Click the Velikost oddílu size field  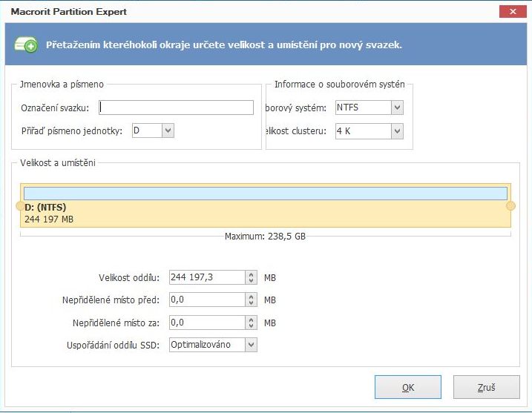207,278
